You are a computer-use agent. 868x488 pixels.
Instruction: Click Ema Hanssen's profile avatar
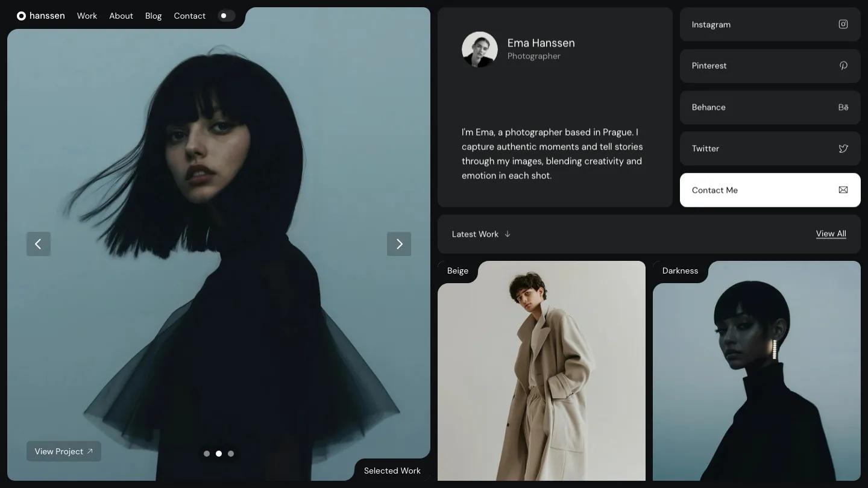pos(480,49)
